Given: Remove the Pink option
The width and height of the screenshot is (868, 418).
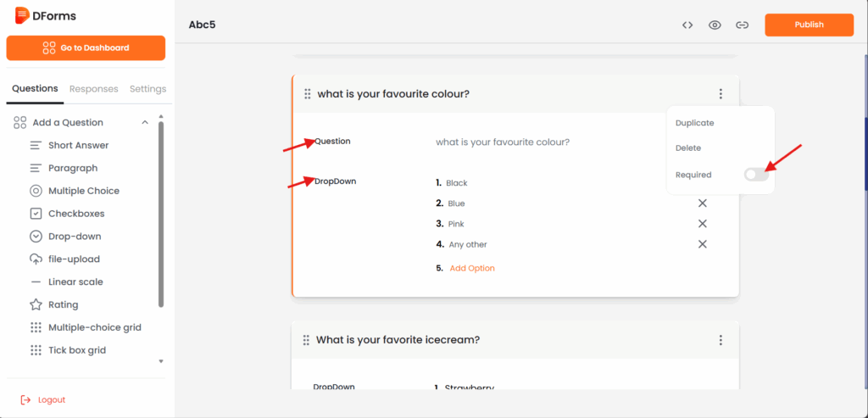Looking at the screenshot, I should [702, 224].
